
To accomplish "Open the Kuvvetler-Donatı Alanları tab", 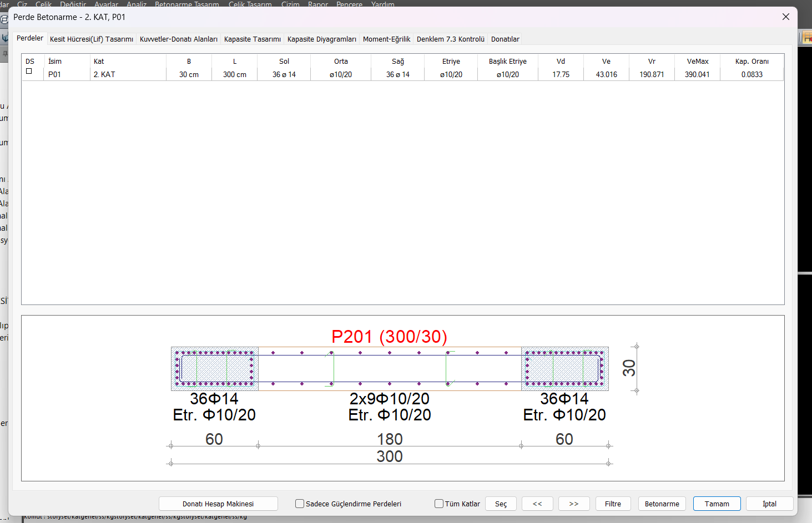I will pyautogui.click(x=178, y=39).
